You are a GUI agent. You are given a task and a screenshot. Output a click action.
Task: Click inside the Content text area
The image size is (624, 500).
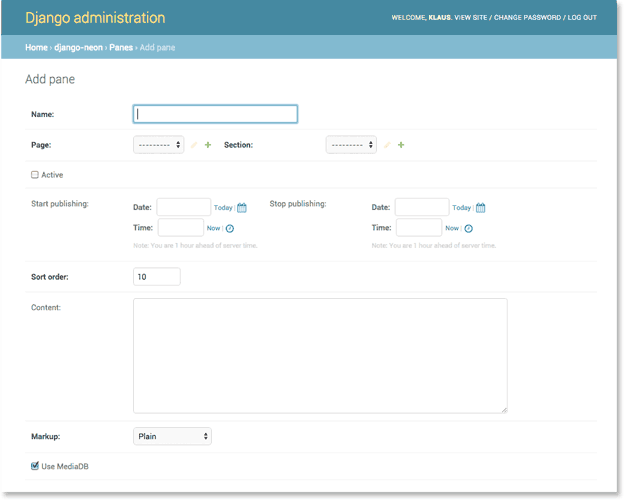tap(320, 356)
